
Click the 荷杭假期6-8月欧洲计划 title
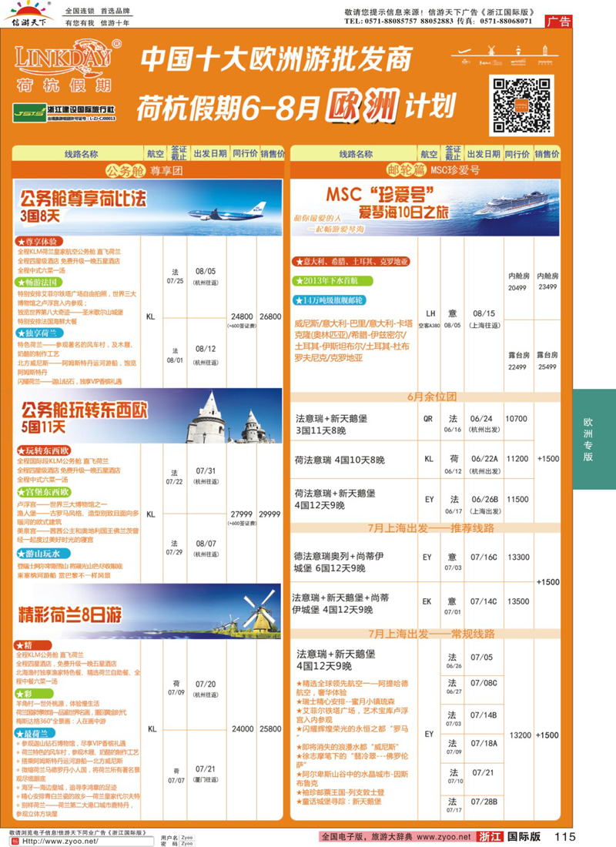point(296,106)
